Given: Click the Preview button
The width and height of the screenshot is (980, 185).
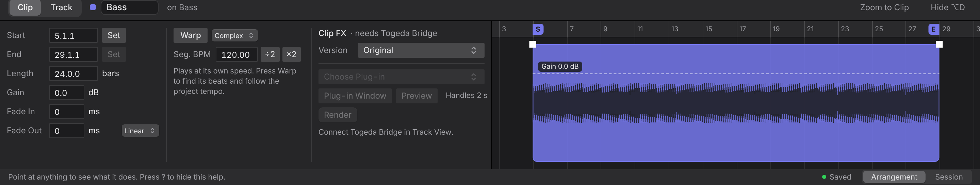Looking at the screenshot, I should (x=416, y=96).
